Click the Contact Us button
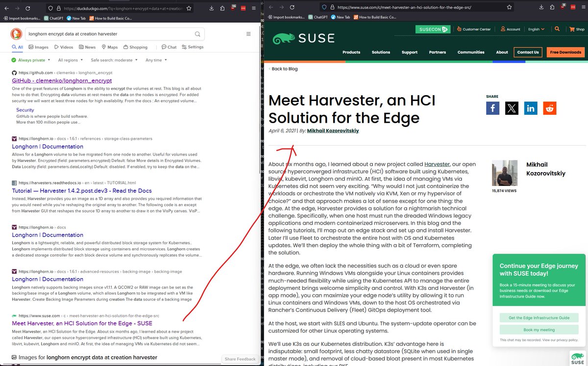The width and height of the screenshot is (588, 366). coord(528,52)
